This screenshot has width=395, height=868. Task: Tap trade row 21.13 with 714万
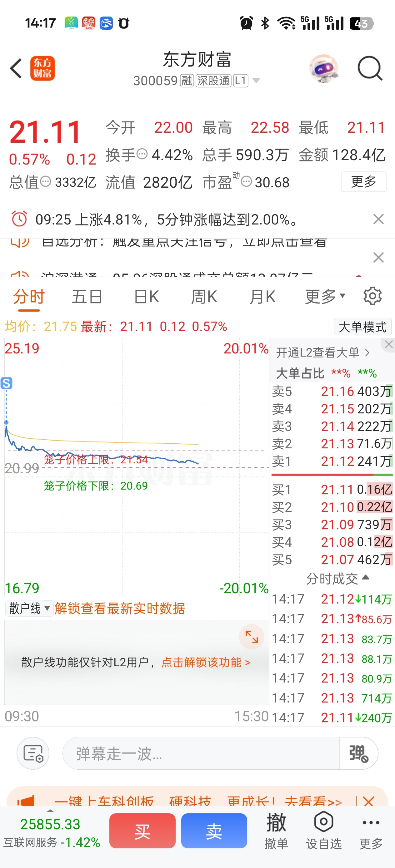click(332, 698)
